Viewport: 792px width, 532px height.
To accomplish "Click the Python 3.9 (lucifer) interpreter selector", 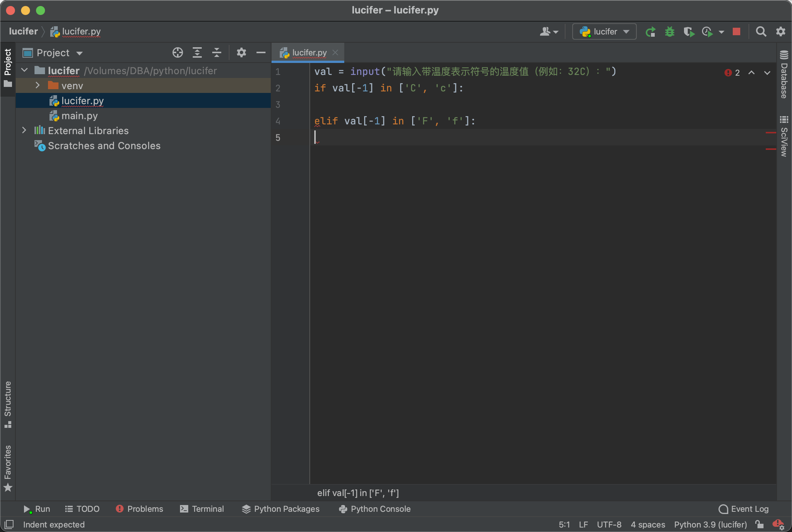I will click(x=710, y=525).
